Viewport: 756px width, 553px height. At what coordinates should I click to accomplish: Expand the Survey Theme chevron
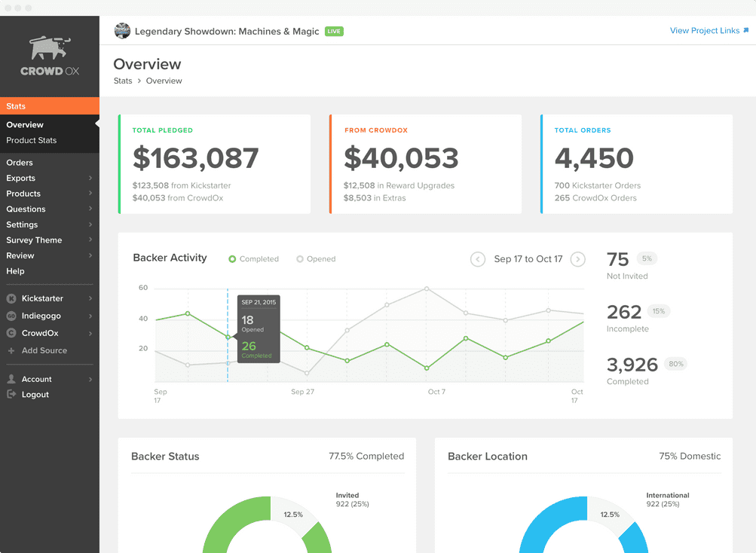(90, 240)
